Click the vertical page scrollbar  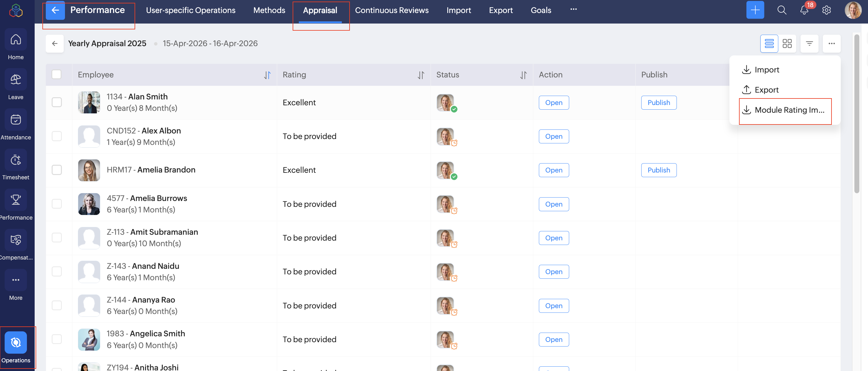(x=857, y=114)
